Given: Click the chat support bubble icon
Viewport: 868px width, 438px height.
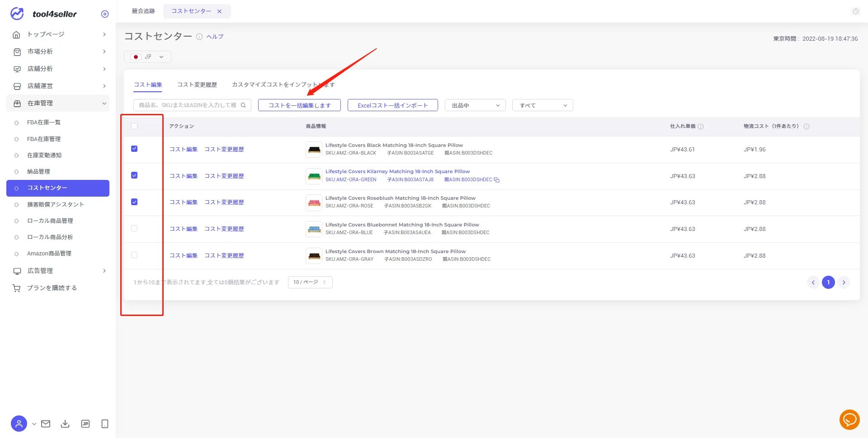Looking at the screenshot, I should pyautogui.click(x=849, y=420).
